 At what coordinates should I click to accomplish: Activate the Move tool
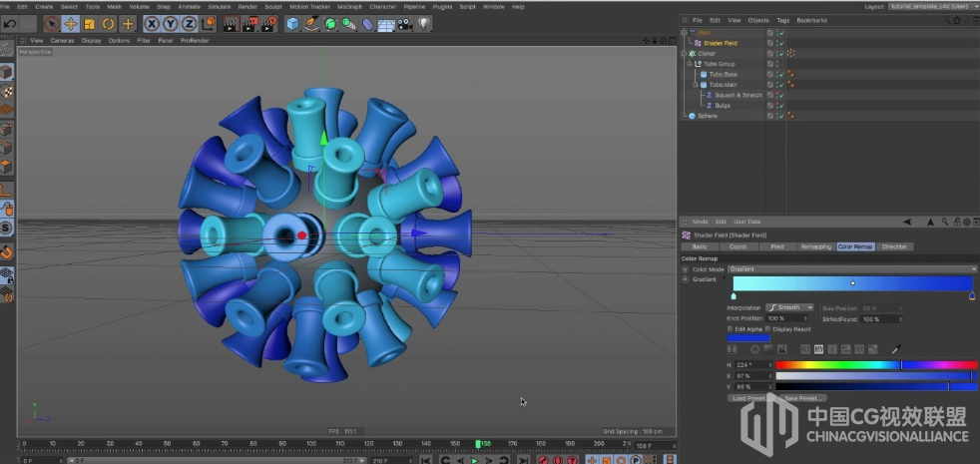pyautogui.click(x=71, y=24)
